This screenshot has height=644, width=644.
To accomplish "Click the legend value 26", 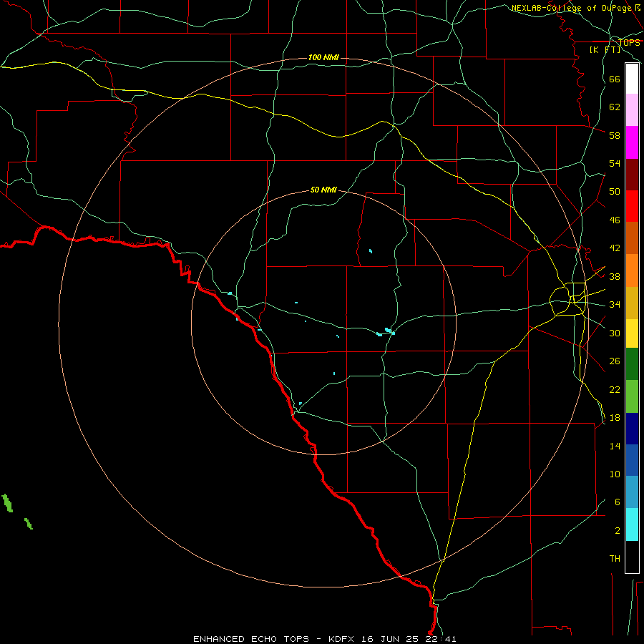I will (615, 361).
